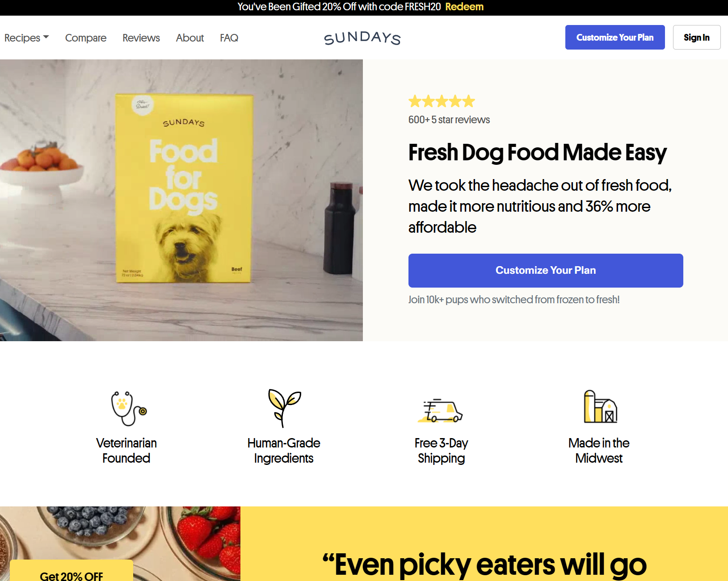Click the free shipping delivery truck icon
The image size is (728, 581).
[x=440, y=410]
